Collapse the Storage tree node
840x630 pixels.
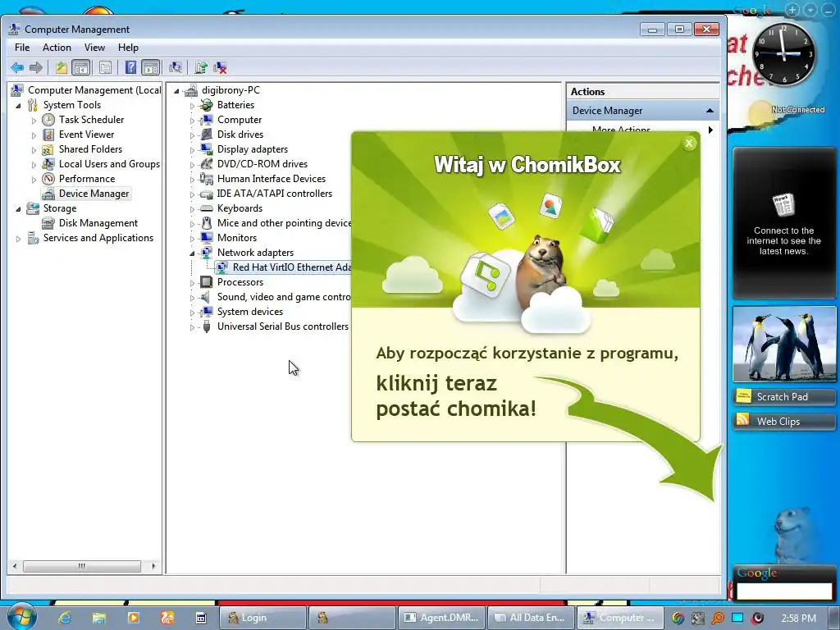click(18, 209)
